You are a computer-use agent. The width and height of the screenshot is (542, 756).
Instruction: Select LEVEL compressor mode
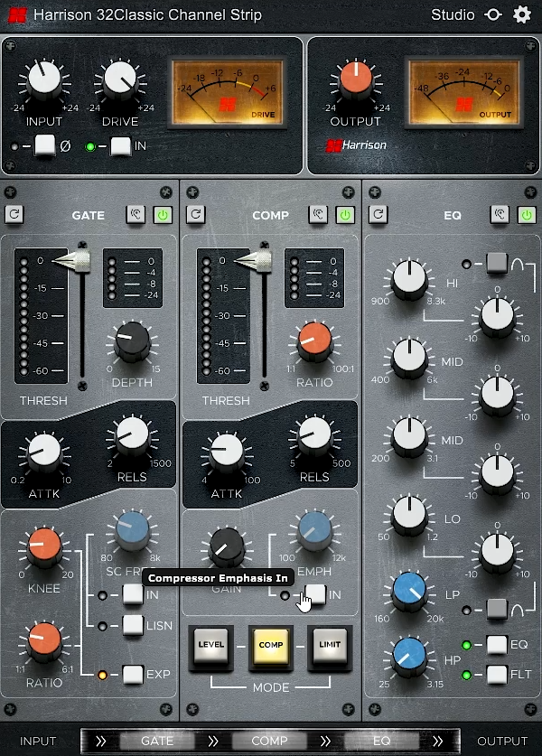211,647
